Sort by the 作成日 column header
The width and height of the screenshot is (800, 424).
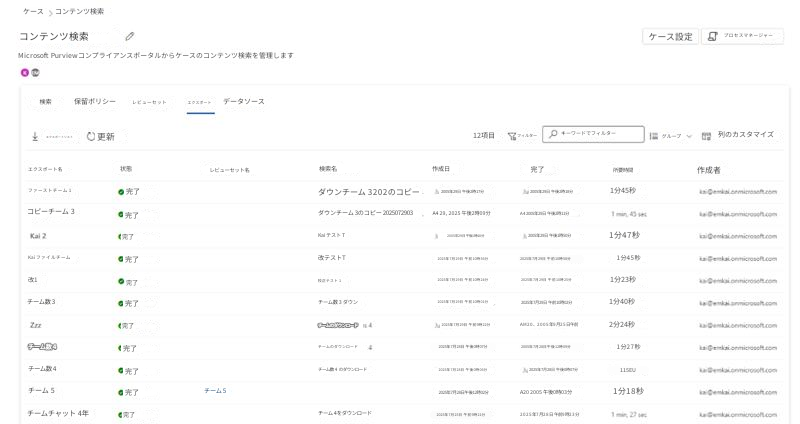click(x=441, y=168)
